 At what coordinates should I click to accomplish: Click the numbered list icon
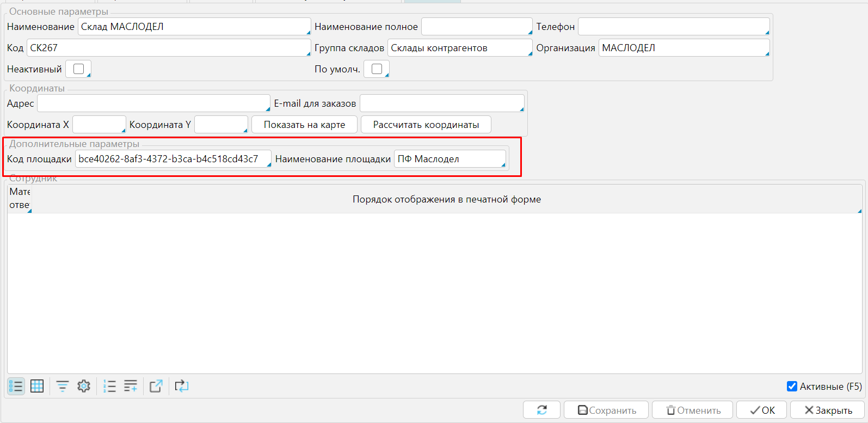tap(109, 387)
